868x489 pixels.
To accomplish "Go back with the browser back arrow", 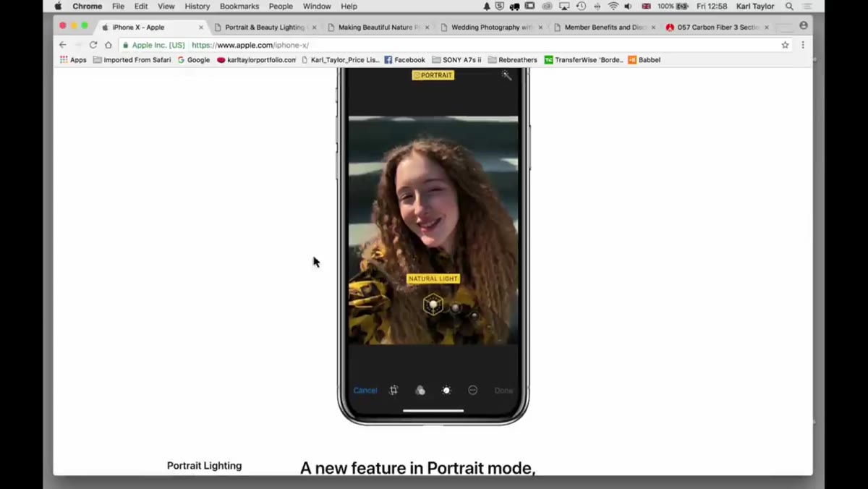I will (63, 45).
